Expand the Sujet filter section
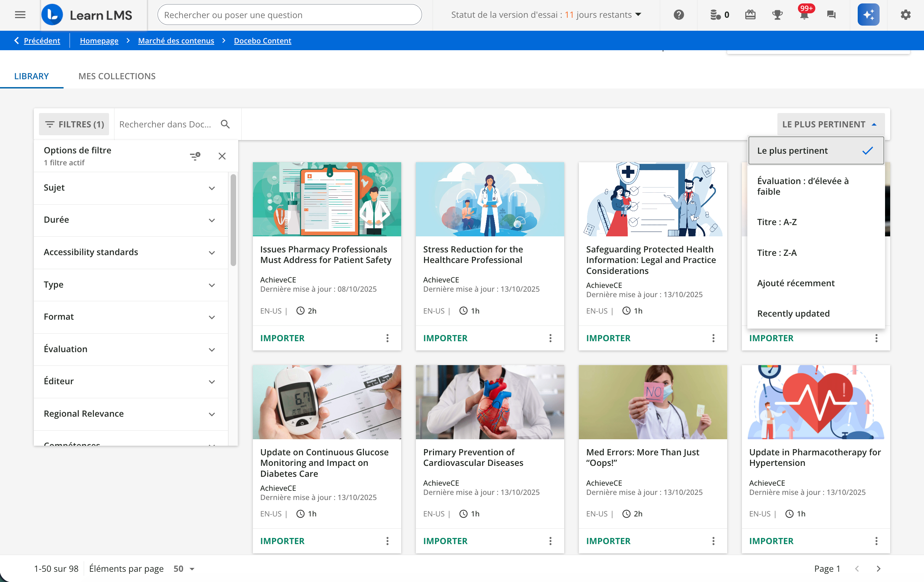The width and height of the screenshot is (924, 582). pyautogui.click(x=131, y=188)
